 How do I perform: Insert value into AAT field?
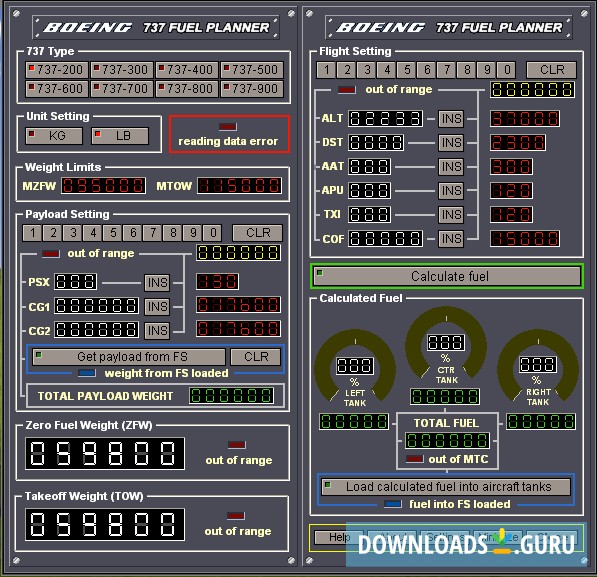pyautogui.click(x=451, y=167)
